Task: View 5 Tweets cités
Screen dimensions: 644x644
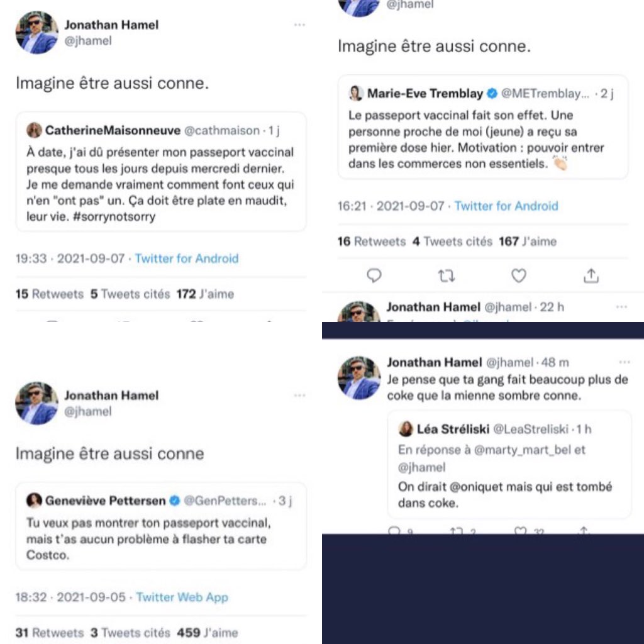Action: [x=130, y=294]
